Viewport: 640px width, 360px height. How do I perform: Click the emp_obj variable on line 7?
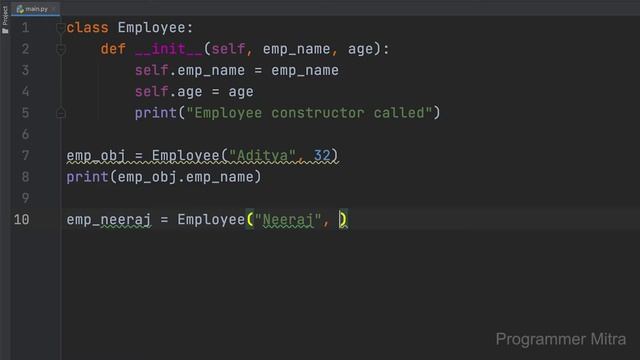(x=96, y=156)
